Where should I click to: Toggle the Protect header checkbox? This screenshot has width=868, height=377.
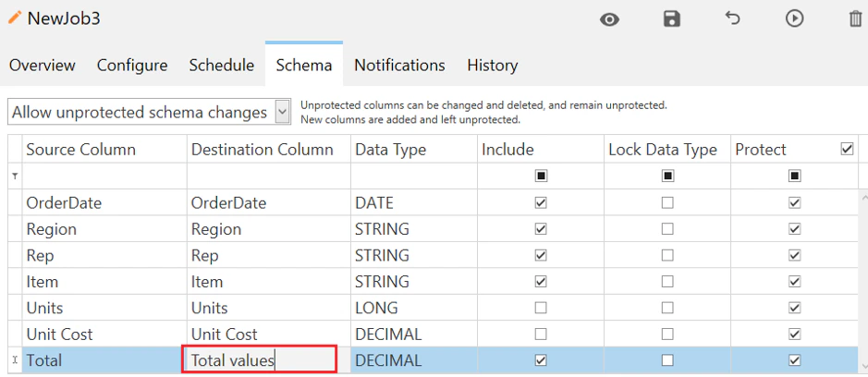(847, 149)
